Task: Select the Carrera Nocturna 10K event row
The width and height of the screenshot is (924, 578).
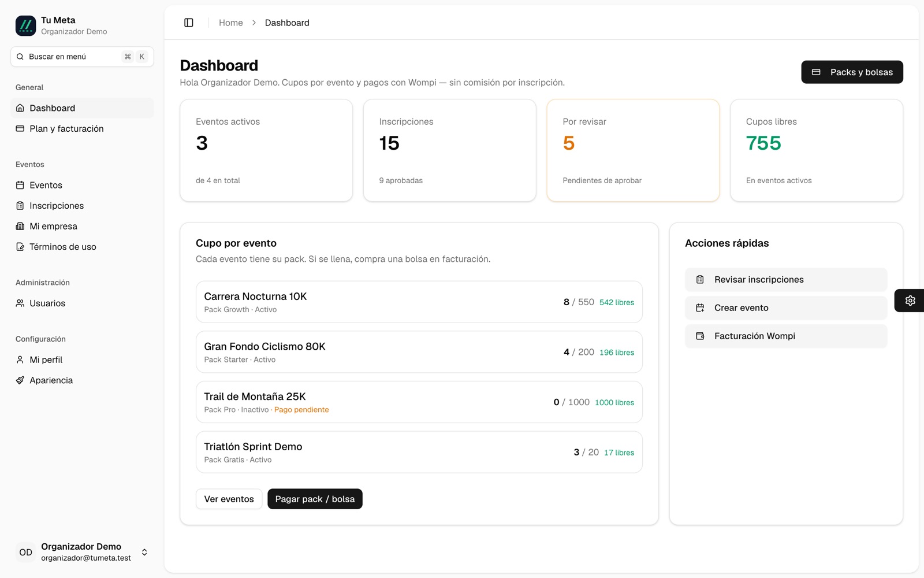Action: pyautogui.click(x=419, y=302)
